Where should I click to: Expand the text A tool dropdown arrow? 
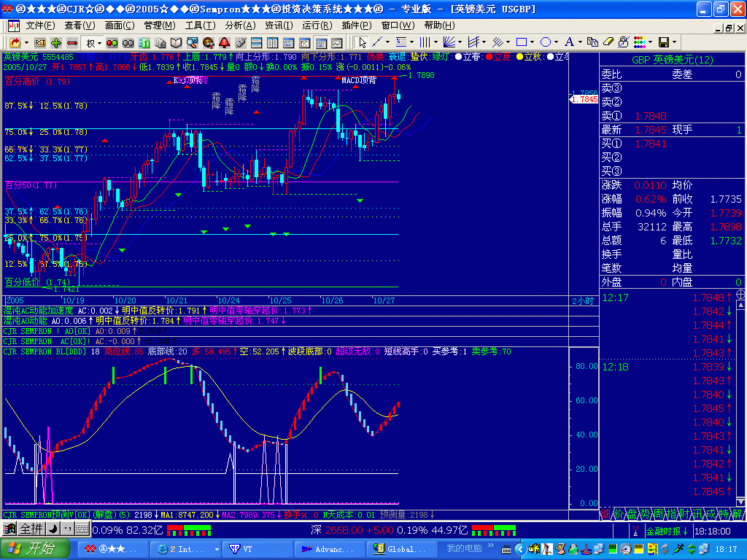(580, 42)
